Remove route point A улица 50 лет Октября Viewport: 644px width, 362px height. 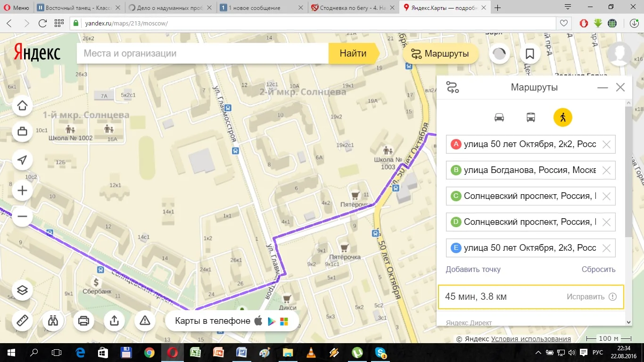click(607, 145)
